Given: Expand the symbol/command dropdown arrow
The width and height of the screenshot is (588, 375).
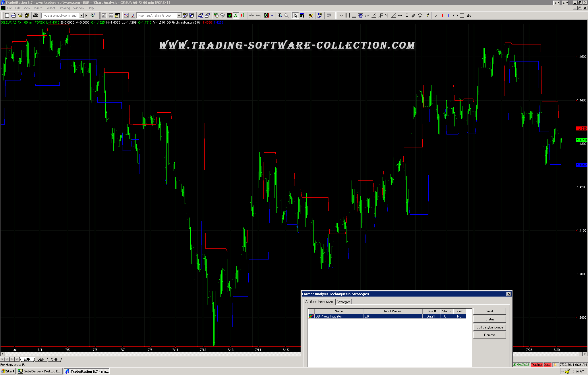Looking at the screenshot, I should [81, 16].
